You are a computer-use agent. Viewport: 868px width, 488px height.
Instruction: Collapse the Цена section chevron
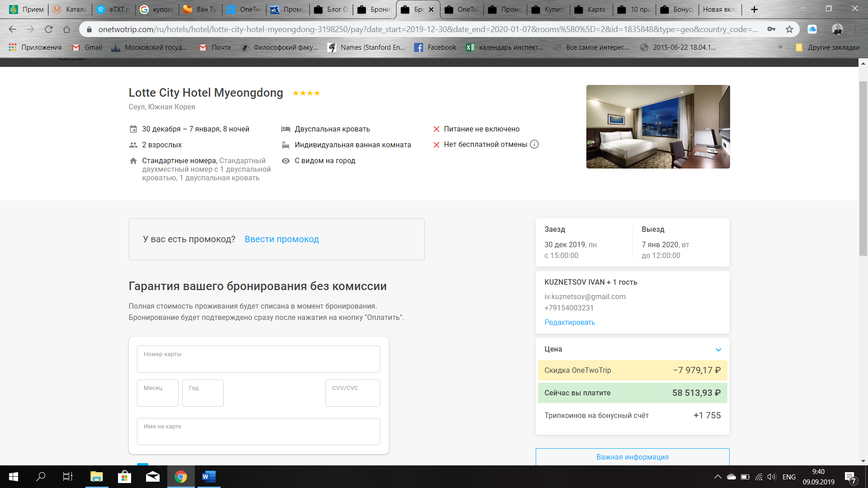[718, 350]
